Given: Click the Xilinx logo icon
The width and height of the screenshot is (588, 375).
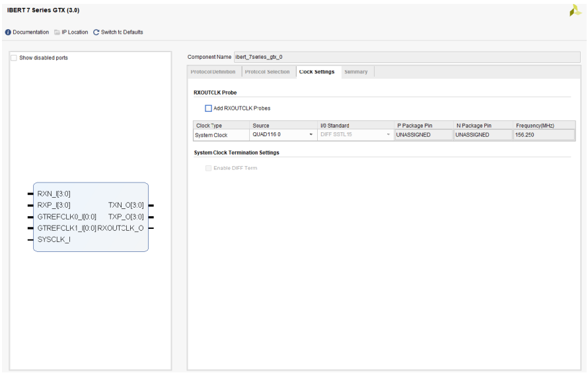Looking at the screenshot, I should point(575,11).
